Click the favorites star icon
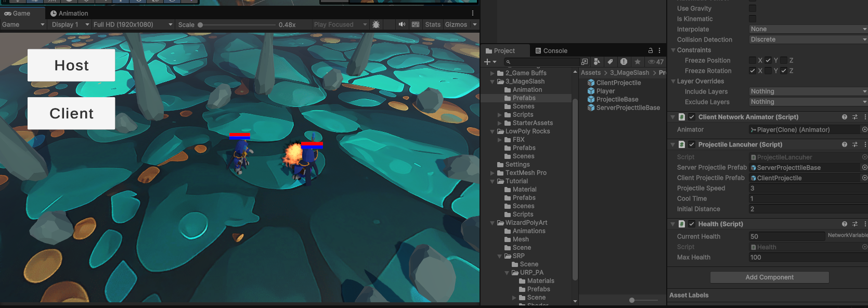The image size is (868, 308). [637, 62]
